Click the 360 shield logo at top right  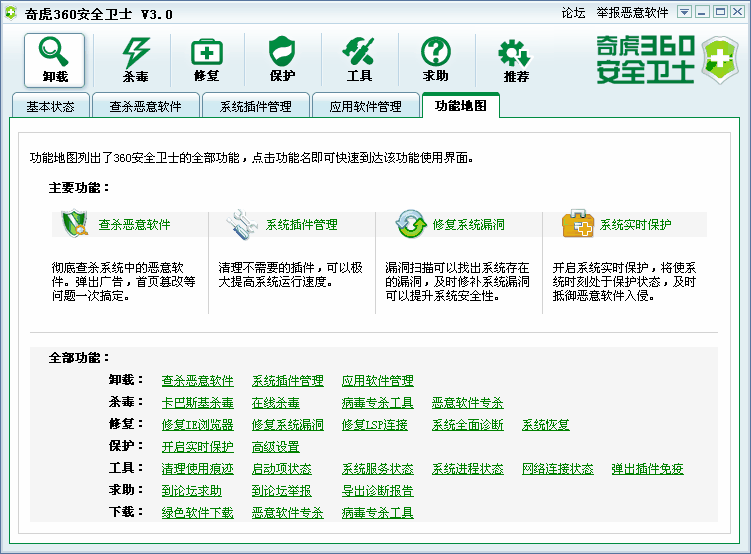pyautogui.click(x=720, y=60)
